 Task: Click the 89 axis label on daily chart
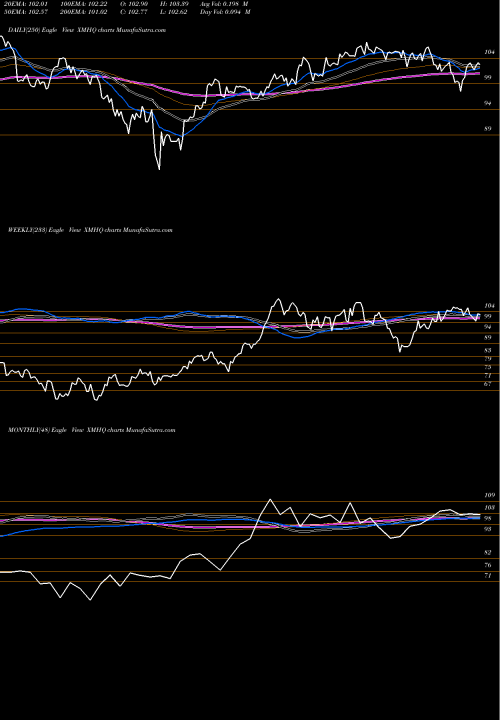(488, 129)
